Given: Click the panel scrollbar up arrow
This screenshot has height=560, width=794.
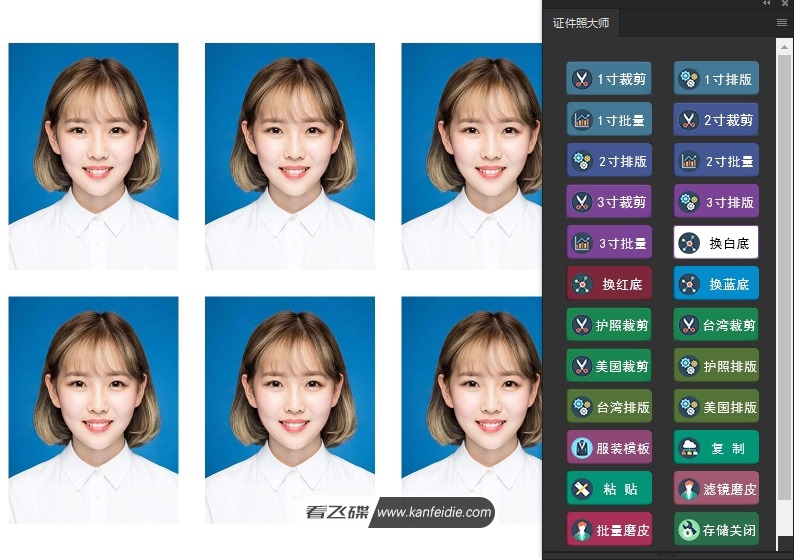Looking at the screenshot, I should [x=784, y=47].
